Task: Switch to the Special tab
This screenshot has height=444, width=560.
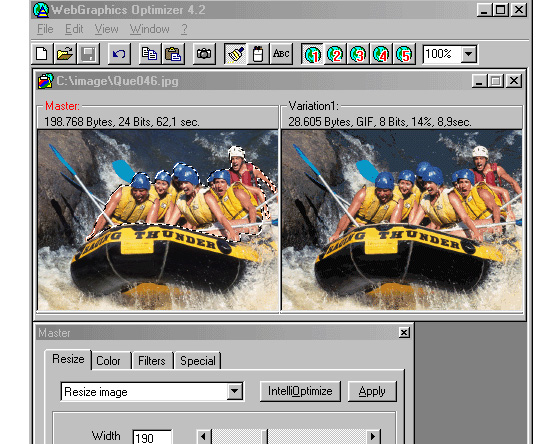Action: 198,361
